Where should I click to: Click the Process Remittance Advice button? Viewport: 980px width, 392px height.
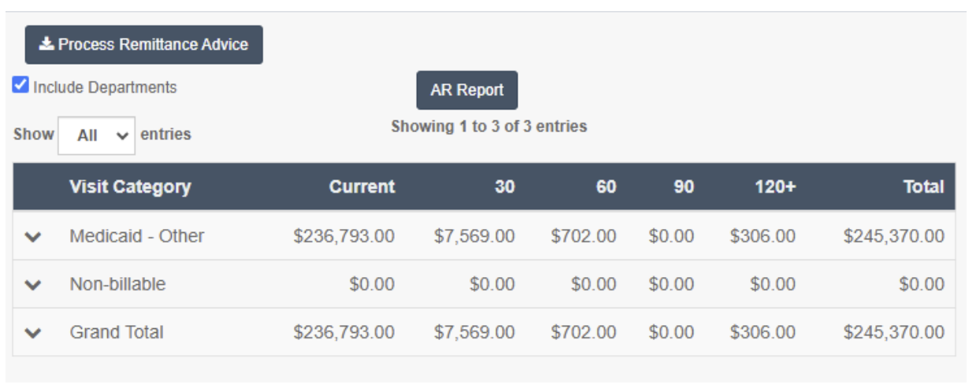click(x=143, y=45)
